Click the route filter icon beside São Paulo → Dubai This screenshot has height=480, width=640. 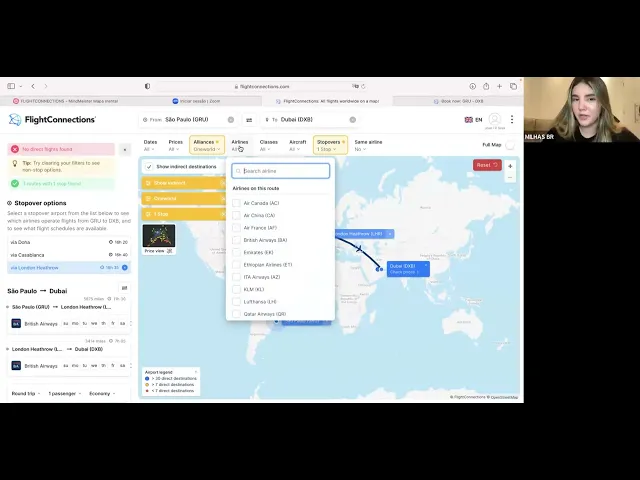pos(124,288)
